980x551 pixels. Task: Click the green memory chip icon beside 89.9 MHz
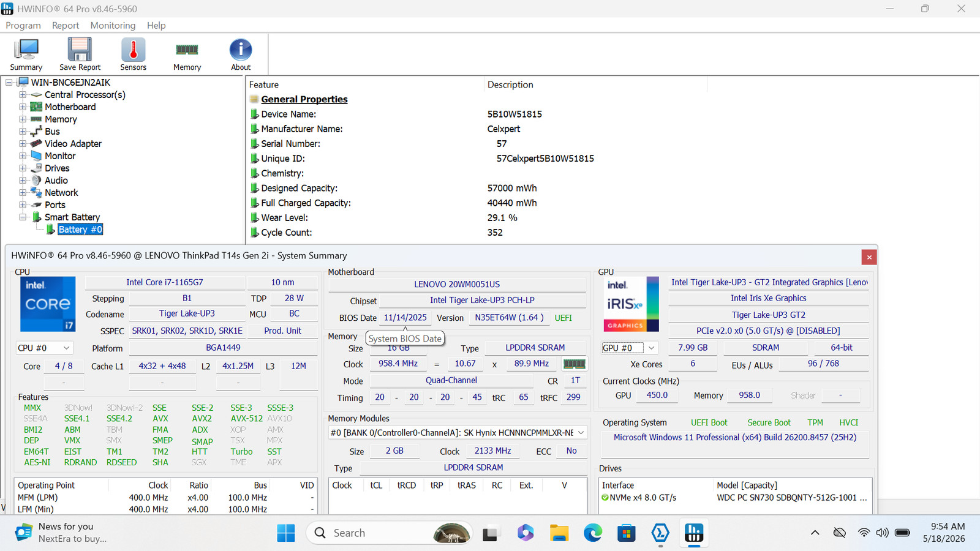(574, 364)
